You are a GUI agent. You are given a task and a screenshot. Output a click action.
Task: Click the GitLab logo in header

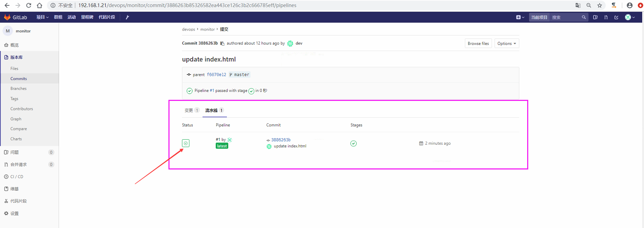click(x=15, y=17)
